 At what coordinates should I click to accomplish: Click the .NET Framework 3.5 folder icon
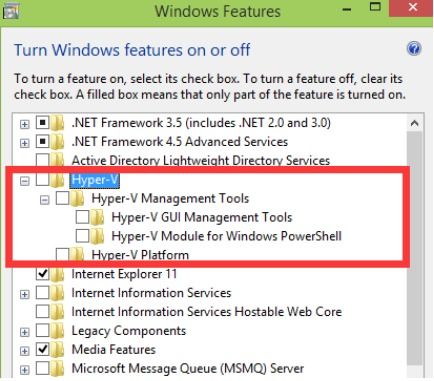58,123
